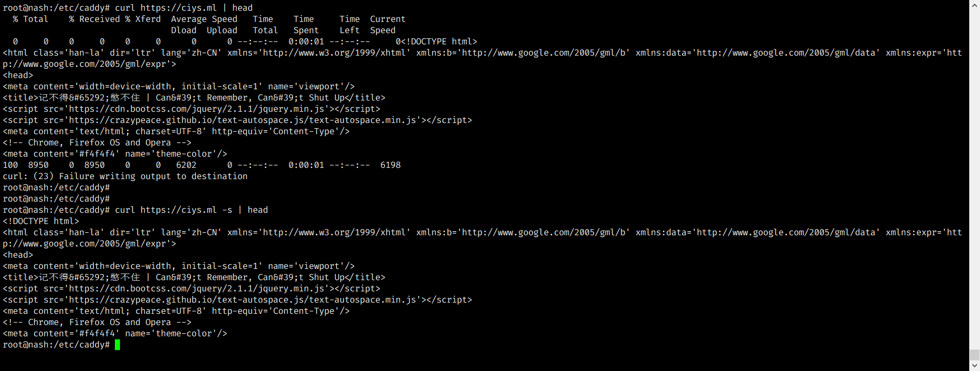
Task: Click the title line in the first output
Action: click(194, 97)
